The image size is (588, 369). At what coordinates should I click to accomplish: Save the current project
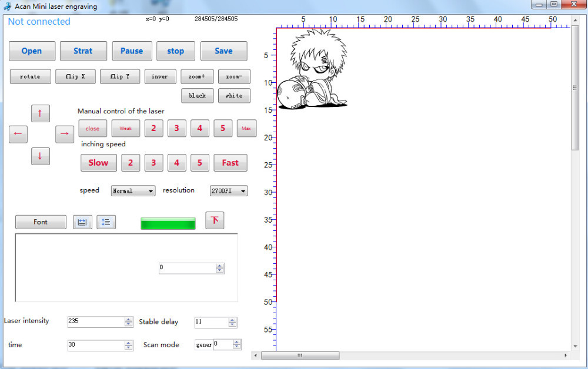224,51
